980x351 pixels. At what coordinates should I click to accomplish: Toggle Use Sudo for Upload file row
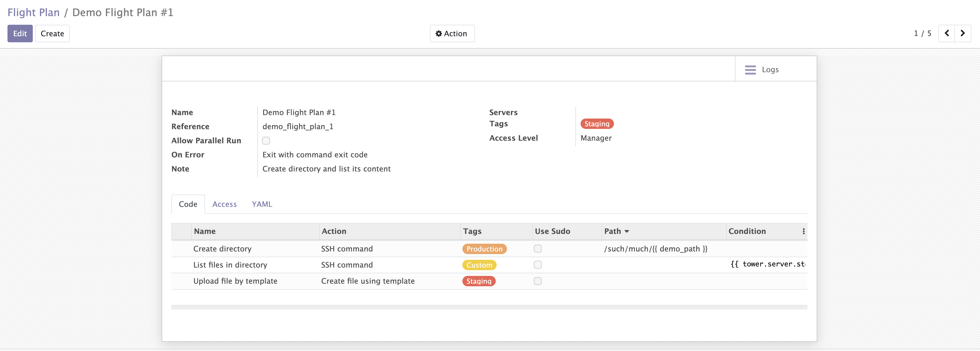tap(537, 281)
